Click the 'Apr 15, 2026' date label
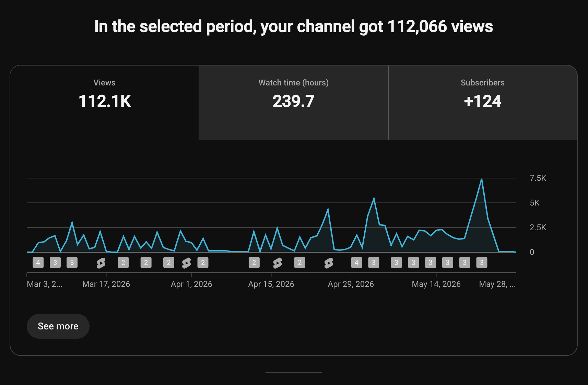The image size is (588, 385). [x=271, y=284]
